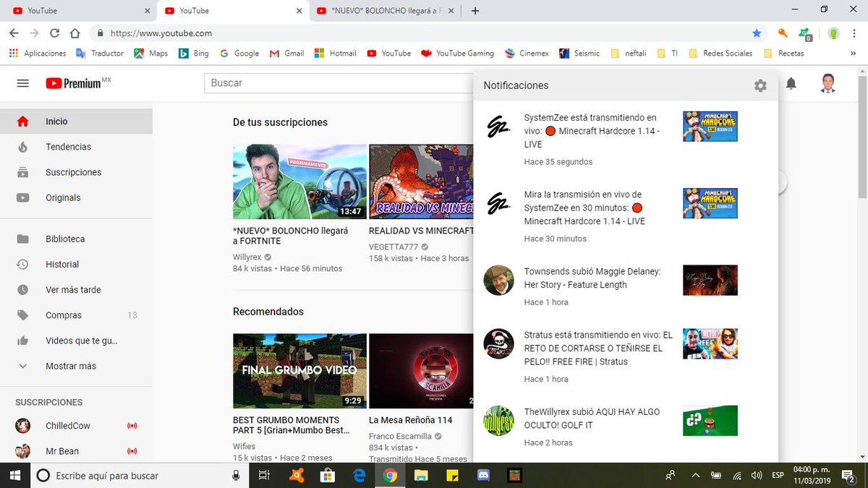Open Originals in sidebar
The image size is (868, 488).
(76, 197)
